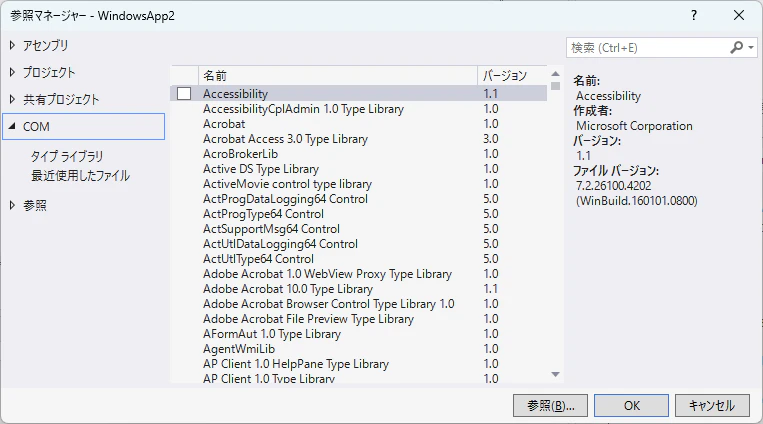The width and height of the screenshot is (763, 424).
Task: Select the Accessibility row
Action: (x=359, y=93)
